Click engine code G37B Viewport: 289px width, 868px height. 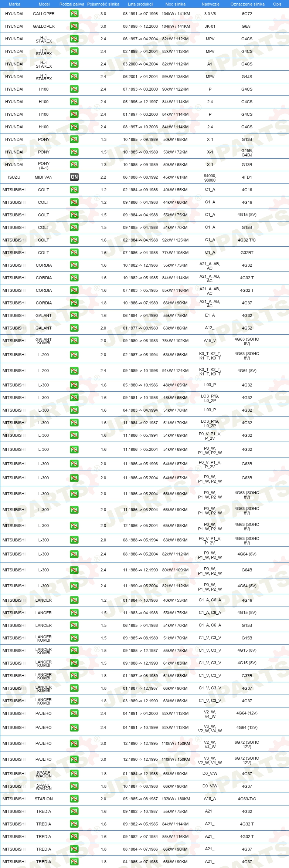[x=247, y=676]
